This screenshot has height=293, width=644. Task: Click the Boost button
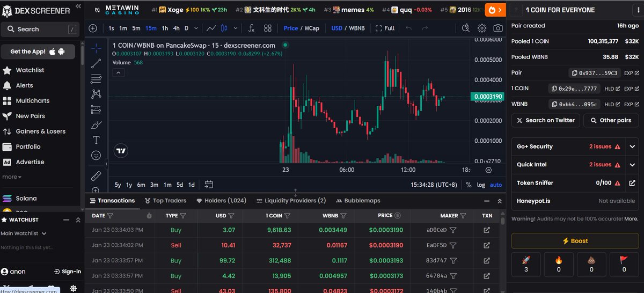tap(575, 241)
